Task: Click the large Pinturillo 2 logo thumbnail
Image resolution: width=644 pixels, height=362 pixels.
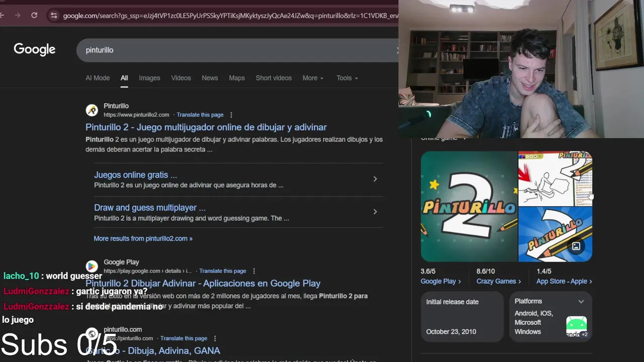Action: tap(469, 207)
